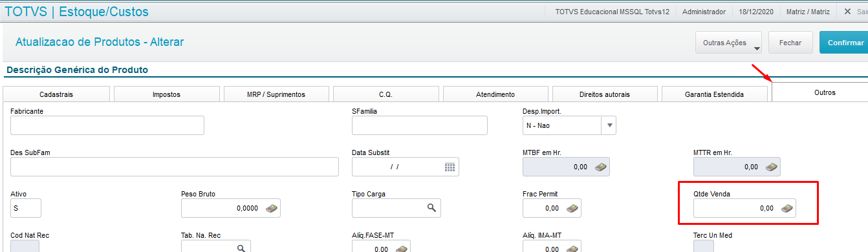
Task: Click the Tab. Na. Rec input field
Action: pyautogui.click(x=215, y=246)
